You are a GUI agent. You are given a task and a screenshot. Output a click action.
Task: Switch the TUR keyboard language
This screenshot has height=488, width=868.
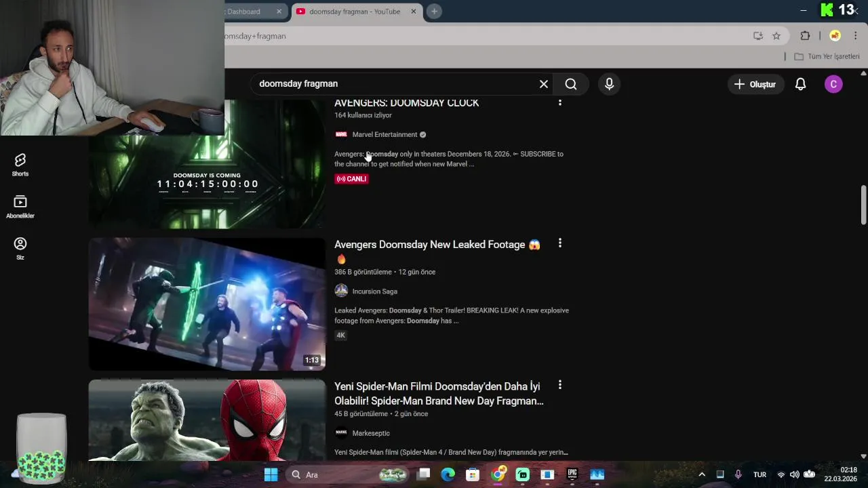760,474
